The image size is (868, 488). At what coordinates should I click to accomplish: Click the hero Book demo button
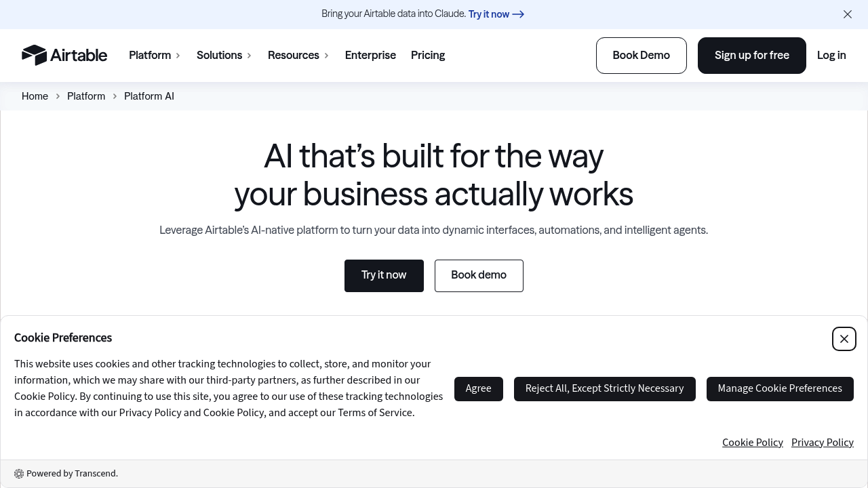click(479, 276)
